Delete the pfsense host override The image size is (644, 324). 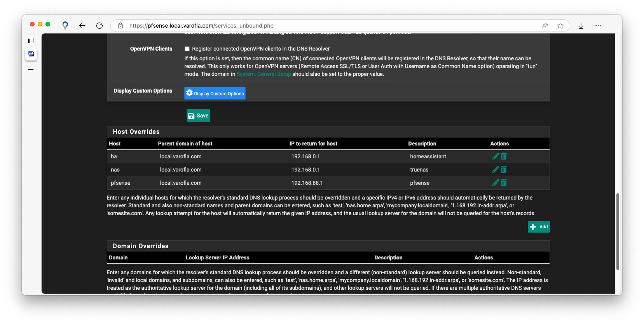[x=504, y=183]
